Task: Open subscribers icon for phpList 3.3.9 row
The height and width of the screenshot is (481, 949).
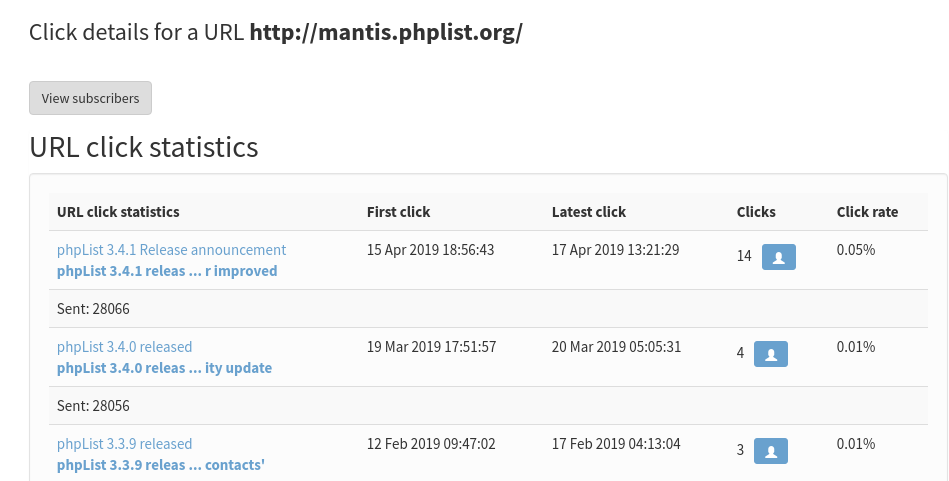Action: pos(771,451)
